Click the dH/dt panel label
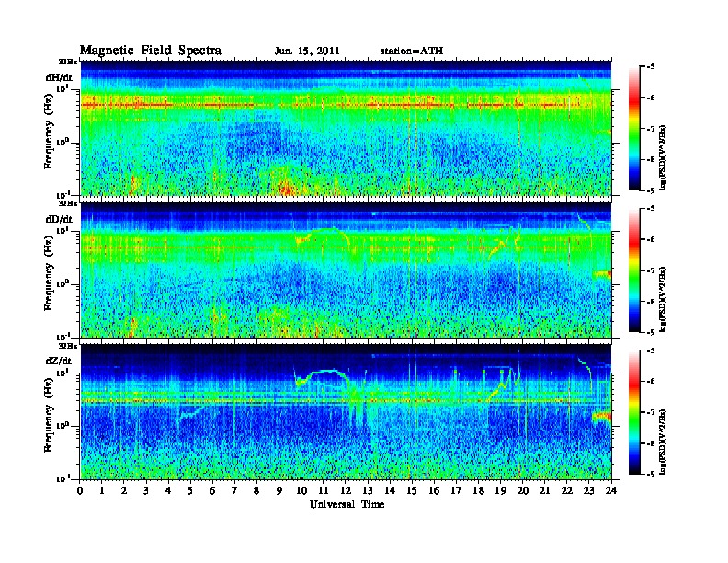The height and width of the screenshot is (563, 728). pos(59,77)
